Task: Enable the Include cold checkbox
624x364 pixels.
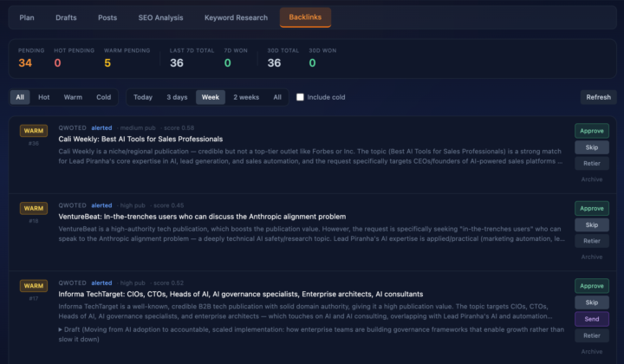Action: pyautogui.click(x=300, y=97)
